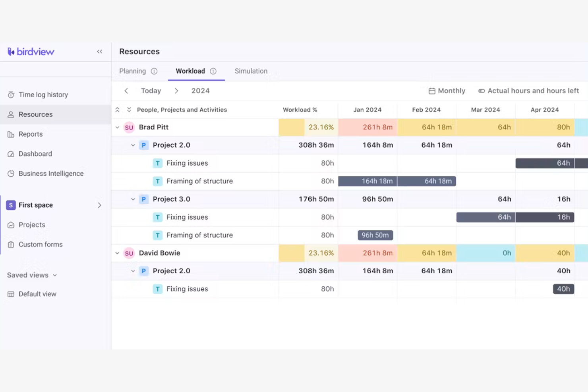Click Brad Pitt's 23.16% workload bar

tap(308, 127)
